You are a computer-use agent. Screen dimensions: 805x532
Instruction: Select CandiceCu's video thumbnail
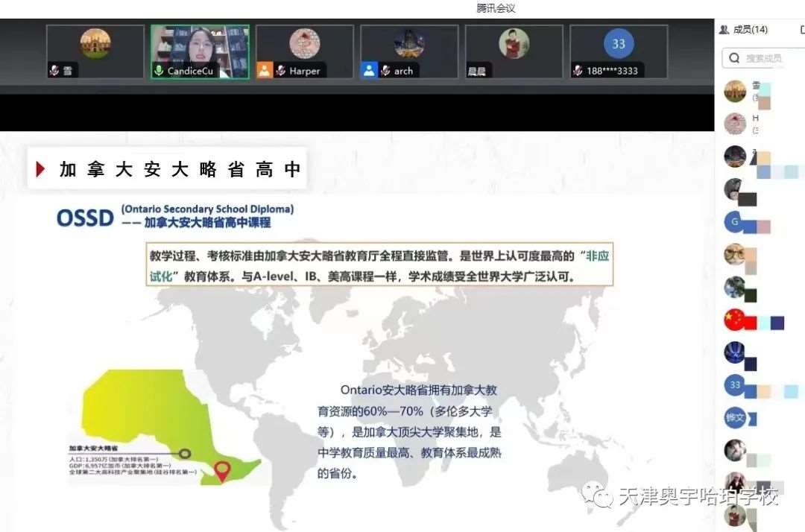(200, 49)
